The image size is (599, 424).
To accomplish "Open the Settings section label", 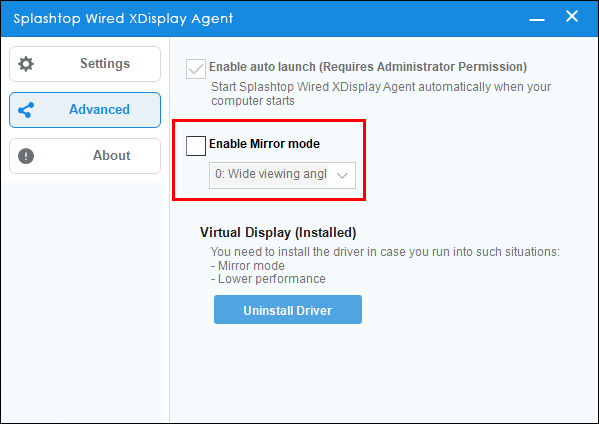I will coord(105,63).
